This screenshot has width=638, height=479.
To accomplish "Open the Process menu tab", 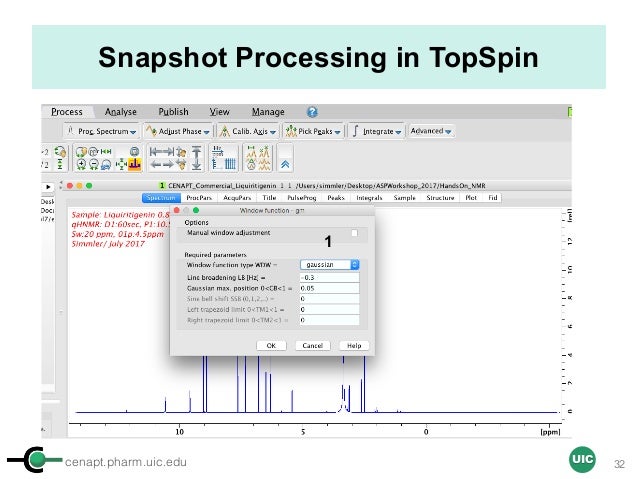I will [x=67, y=112].
